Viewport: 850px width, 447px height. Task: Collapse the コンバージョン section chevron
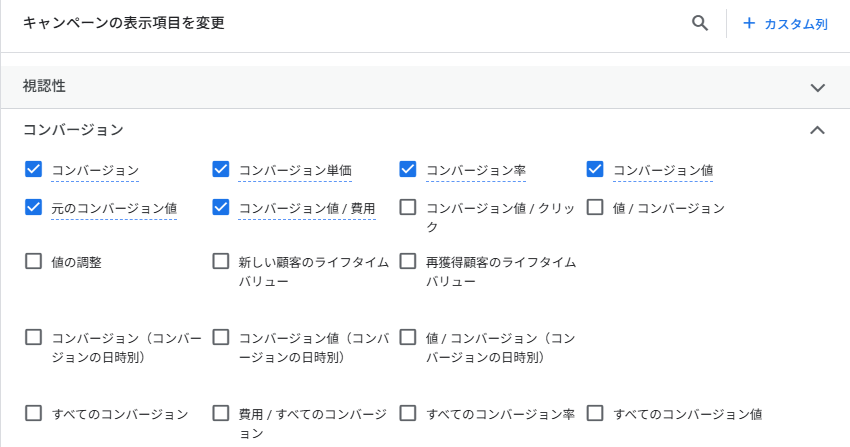(818, 130)
